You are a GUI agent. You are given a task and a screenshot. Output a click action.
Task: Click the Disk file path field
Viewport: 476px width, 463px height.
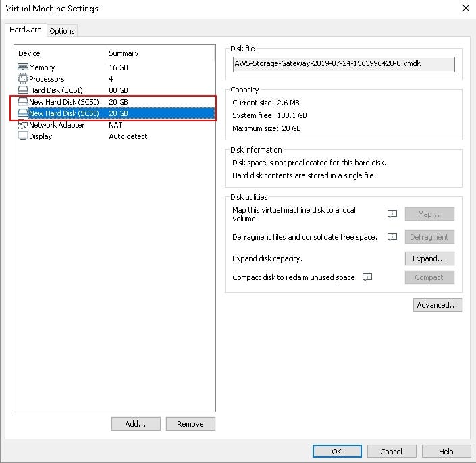pos(344,64)
